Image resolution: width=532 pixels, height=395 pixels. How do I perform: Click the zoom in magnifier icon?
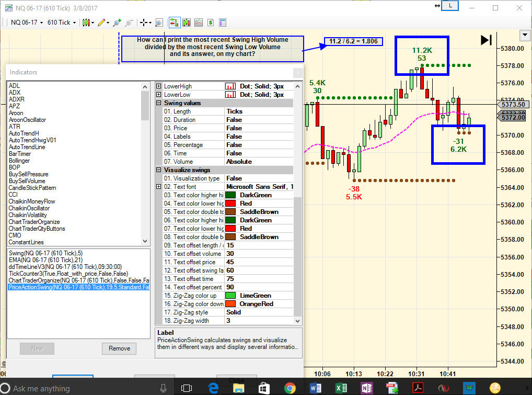pos(117,22)
